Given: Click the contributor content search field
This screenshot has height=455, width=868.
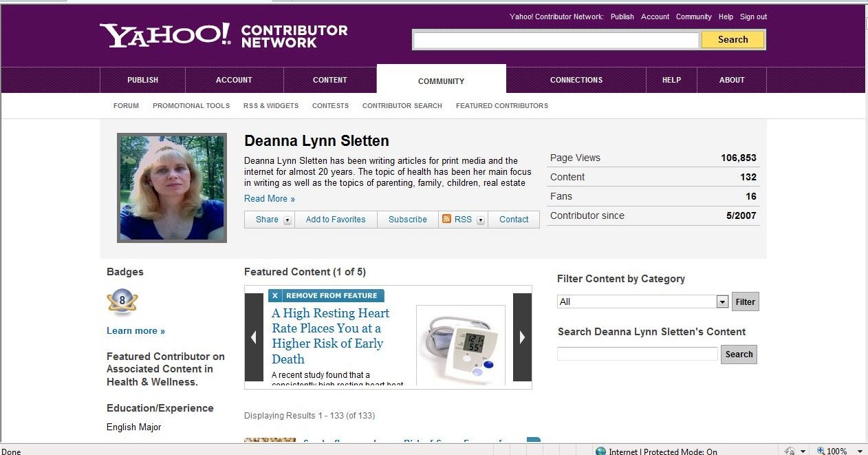Looking at the screenshot, I should (637, 354).
